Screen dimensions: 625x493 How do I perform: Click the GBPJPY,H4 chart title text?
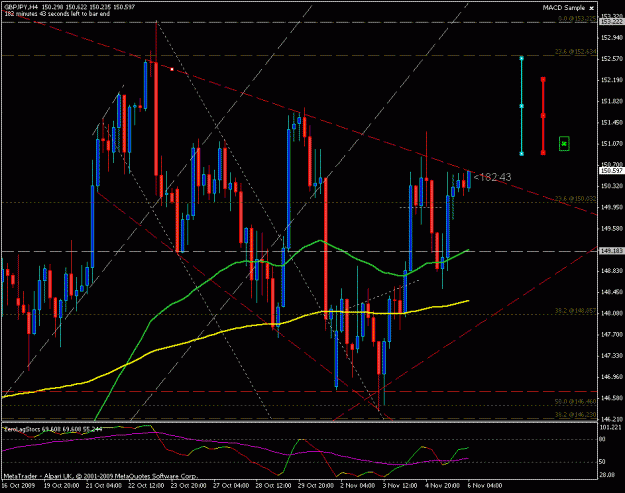19,7
